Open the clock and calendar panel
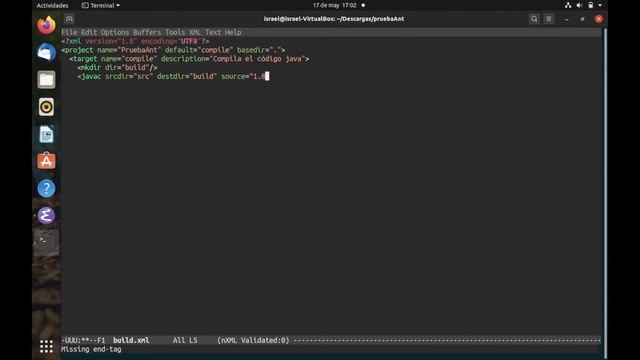 (335, 5)
